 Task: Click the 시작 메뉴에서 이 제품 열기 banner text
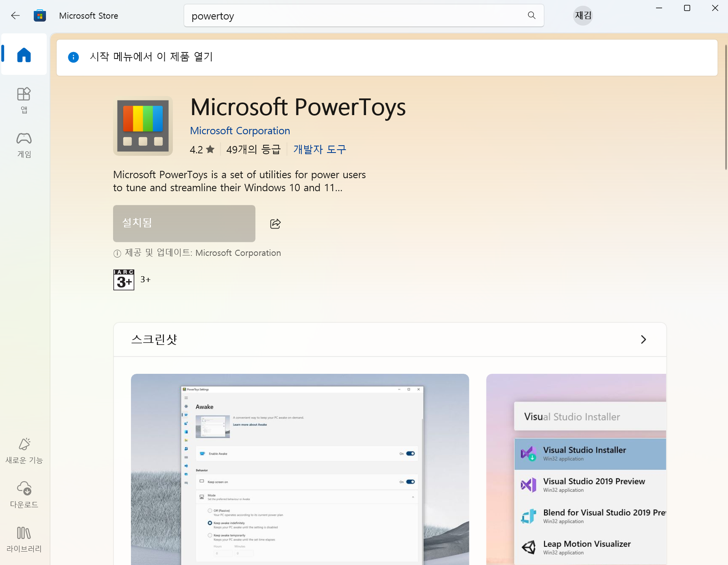151,57
